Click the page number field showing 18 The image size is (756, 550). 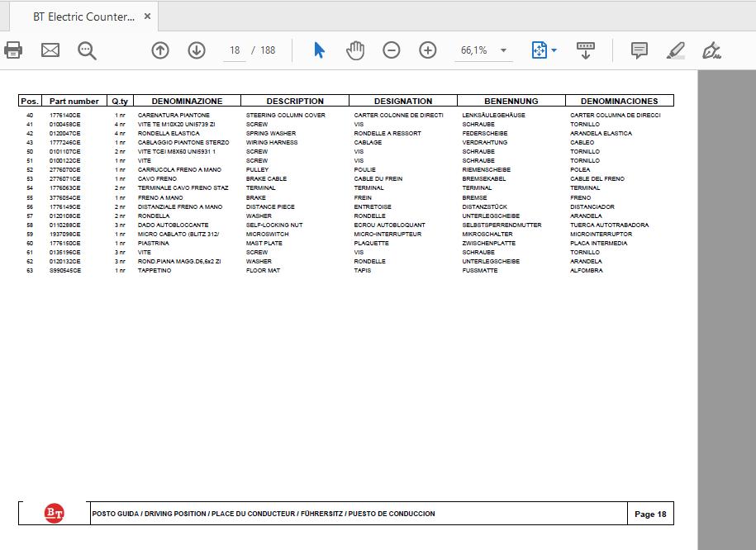pyautogui.click(x=235, y=50)
